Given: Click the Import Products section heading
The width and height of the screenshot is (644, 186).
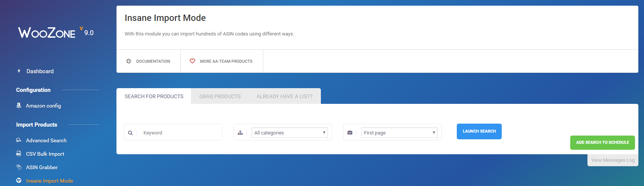Looking at the screenshot, I should click(37, 125).
